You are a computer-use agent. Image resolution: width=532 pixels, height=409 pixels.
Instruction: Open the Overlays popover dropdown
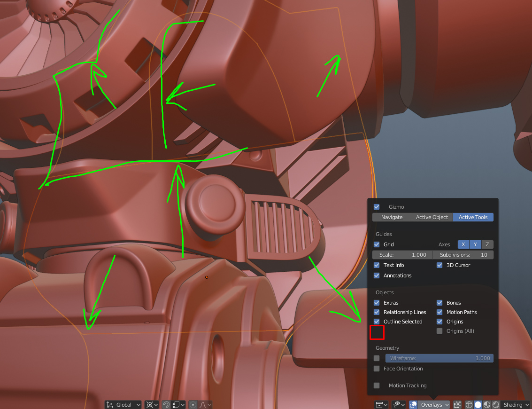(434, 405)
